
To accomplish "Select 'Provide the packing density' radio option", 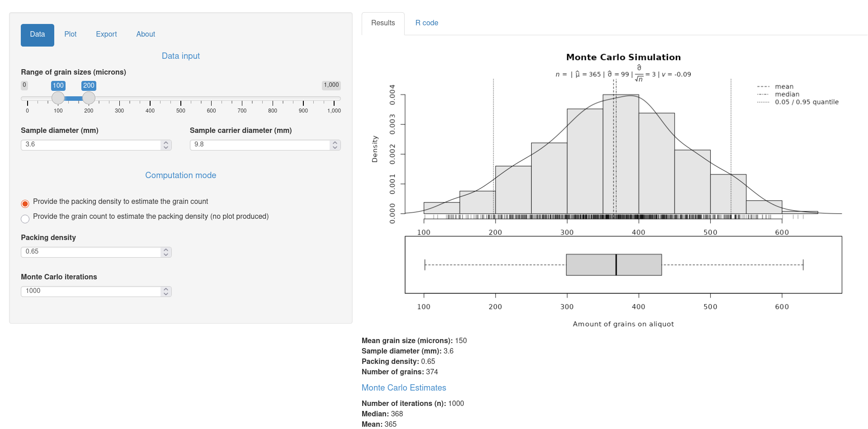I will coord(25,203).
